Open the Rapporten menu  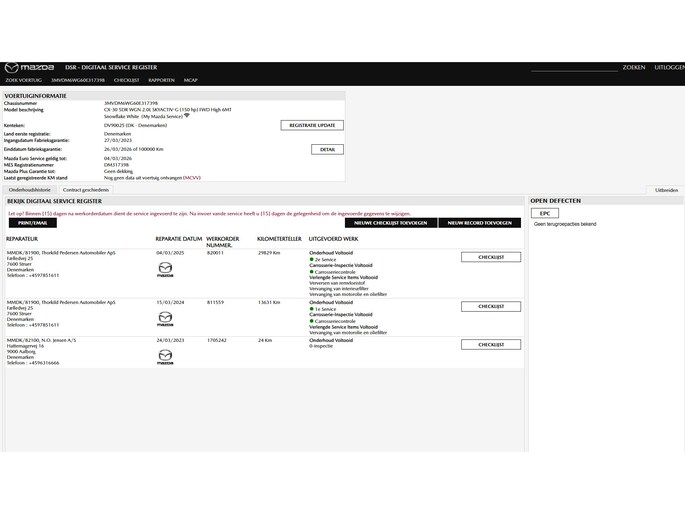[161, 80]
